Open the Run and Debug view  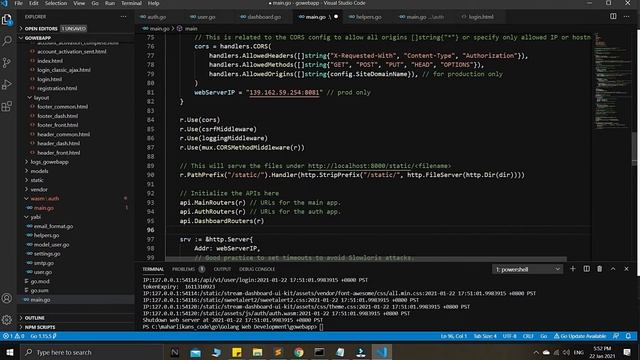pos(7,84)
